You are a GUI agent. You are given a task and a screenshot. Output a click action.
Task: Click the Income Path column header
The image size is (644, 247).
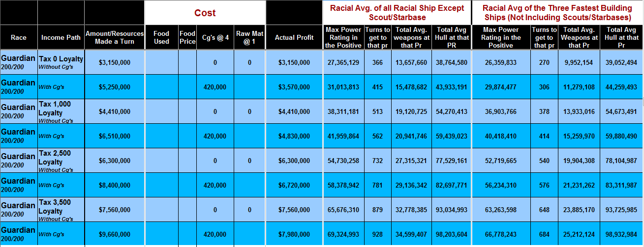[61, 37]
